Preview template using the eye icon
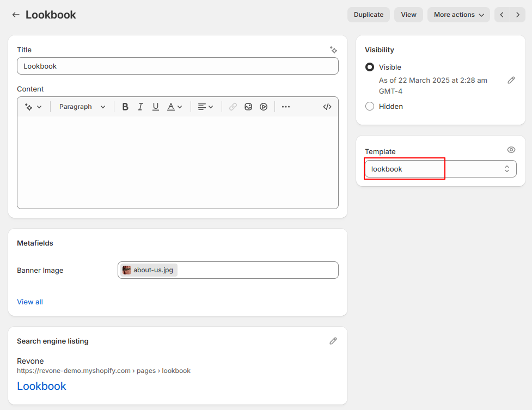The width and height of the screenshot is (532, 410). [x=511, y=150]
